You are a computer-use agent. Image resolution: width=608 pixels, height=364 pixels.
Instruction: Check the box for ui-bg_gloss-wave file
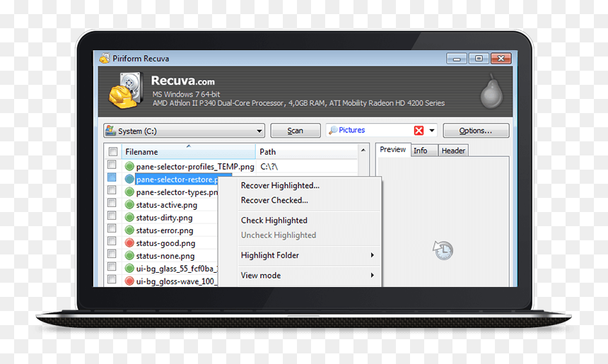(x=112, y=279)
